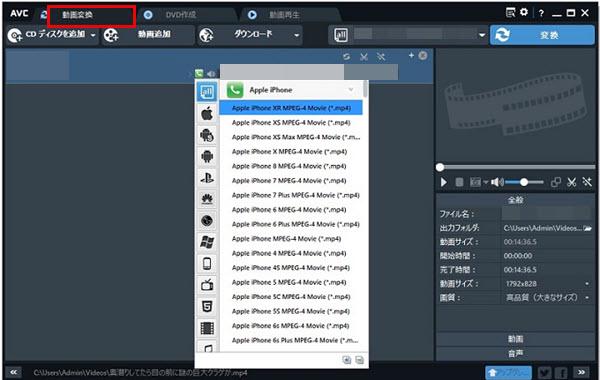Click the 変換 convert button
This screenshot has height=380, width=600.
(x=542, y=35)
